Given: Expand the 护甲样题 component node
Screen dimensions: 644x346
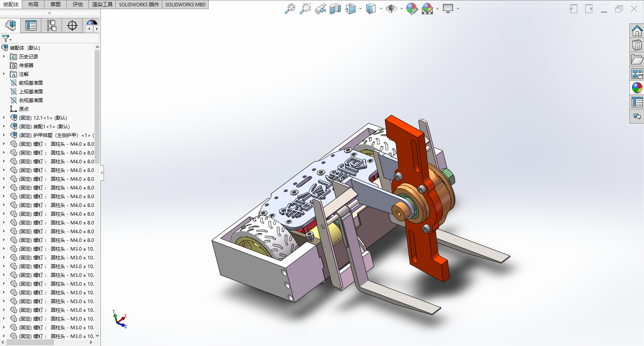Looking at the screenshot, I should pos(4,135).
